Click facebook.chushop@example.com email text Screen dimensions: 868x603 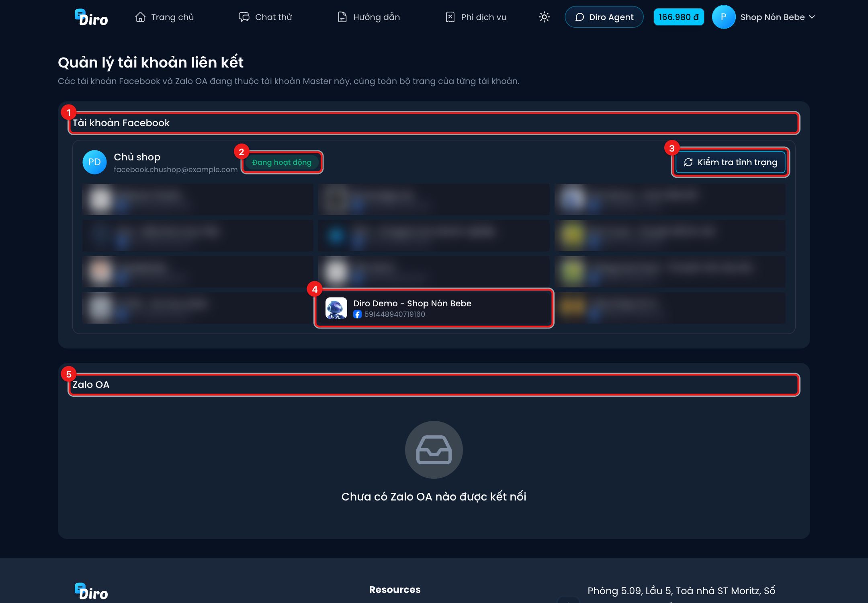pos(176,170)
